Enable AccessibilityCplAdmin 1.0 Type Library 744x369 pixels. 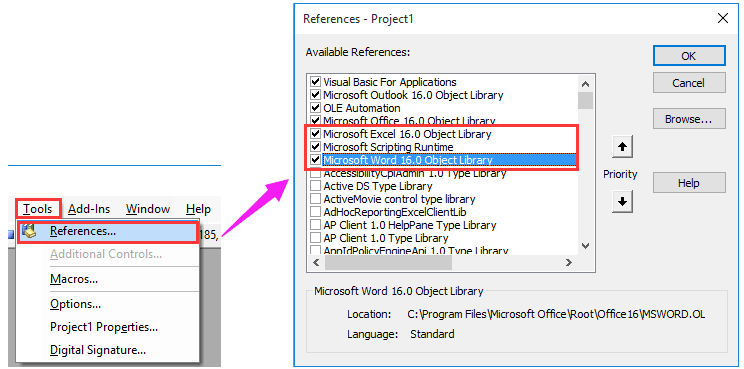[315, 173]
